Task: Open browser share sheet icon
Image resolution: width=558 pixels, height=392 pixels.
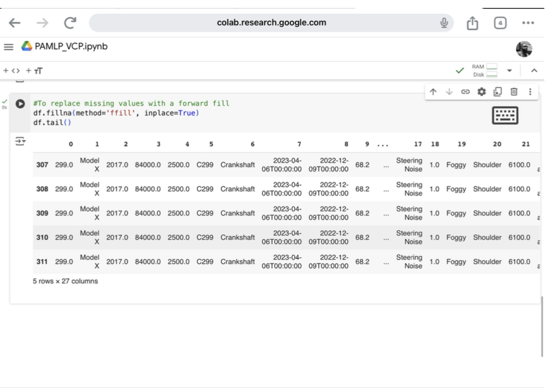Action: click(471, 23)
